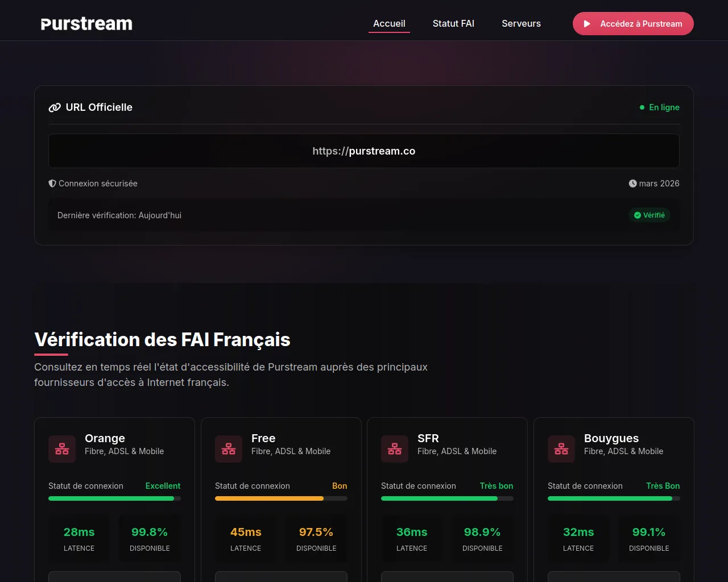Click the 97.5% availability value
The image size is (728, 582).
316,532
